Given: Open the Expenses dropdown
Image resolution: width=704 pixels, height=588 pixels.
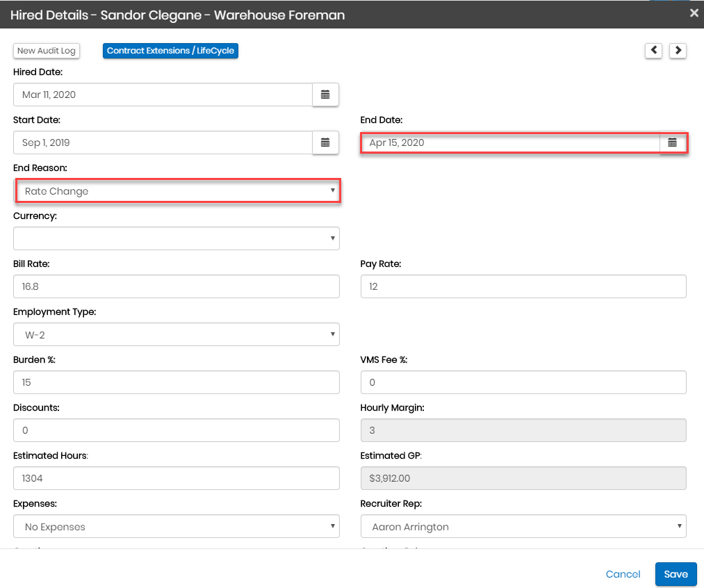Looking at the screenshot, I should (x=176, y=526).
